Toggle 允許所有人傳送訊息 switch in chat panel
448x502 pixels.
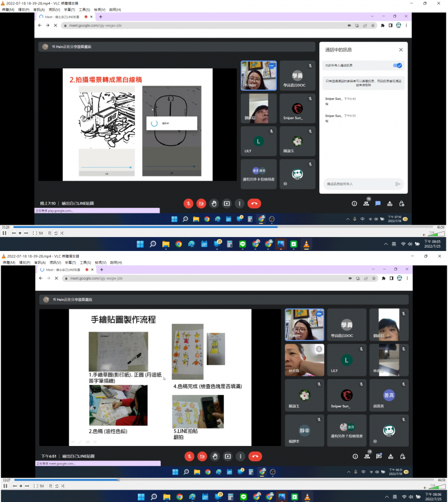point(399,66)
